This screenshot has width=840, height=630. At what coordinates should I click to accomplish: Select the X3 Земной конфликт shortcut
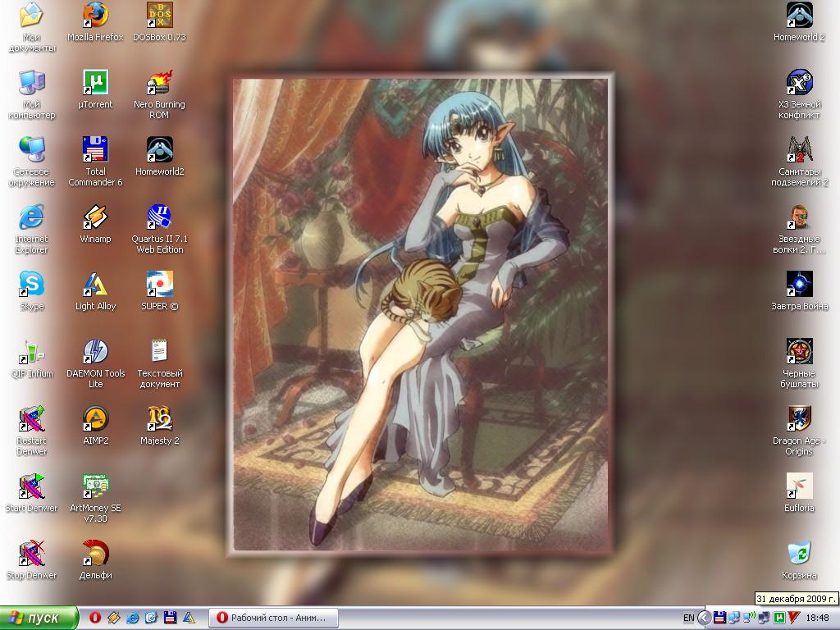799,94
